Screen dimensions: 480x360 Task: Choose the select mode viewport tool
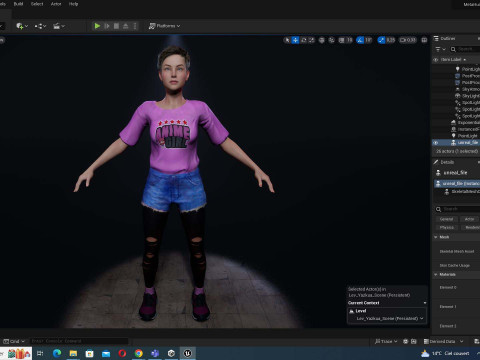(x=287, y=40)
